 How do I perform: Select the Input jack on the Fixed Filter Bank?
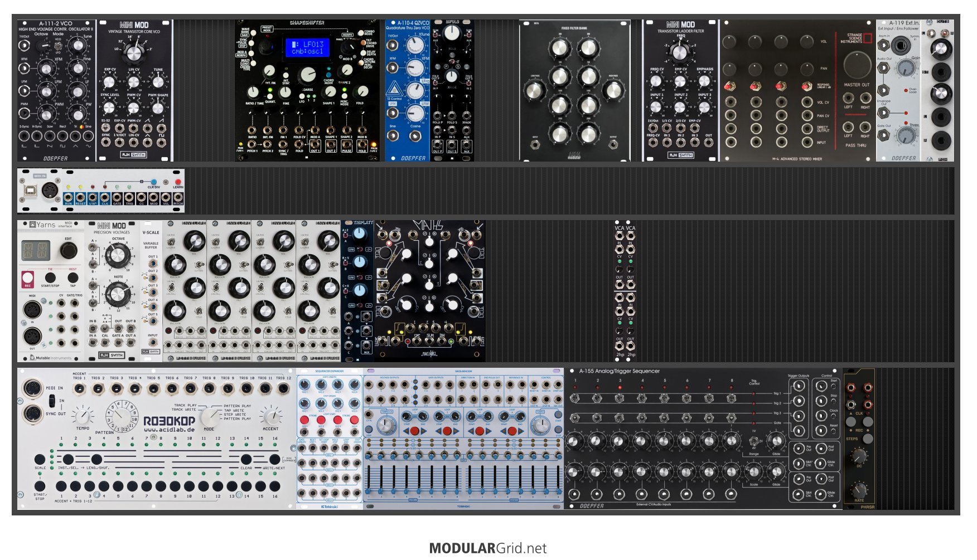(x=535, y=145)
